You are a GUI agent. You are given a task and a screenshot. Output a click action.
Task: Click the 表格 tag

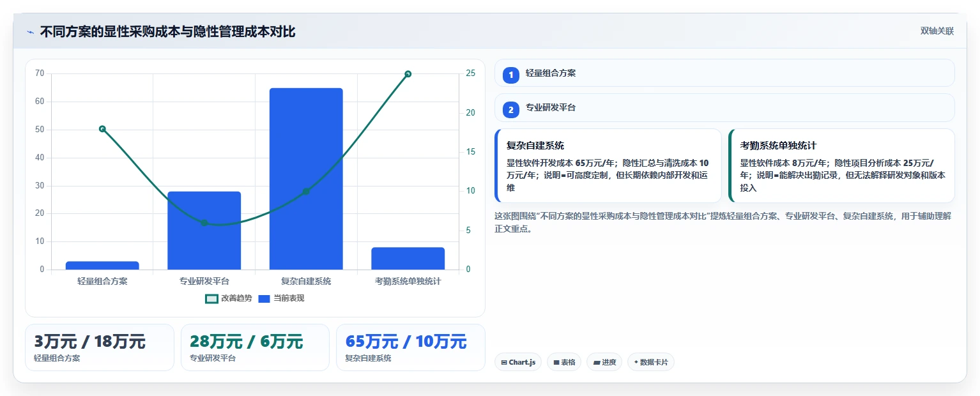(564, 362)
